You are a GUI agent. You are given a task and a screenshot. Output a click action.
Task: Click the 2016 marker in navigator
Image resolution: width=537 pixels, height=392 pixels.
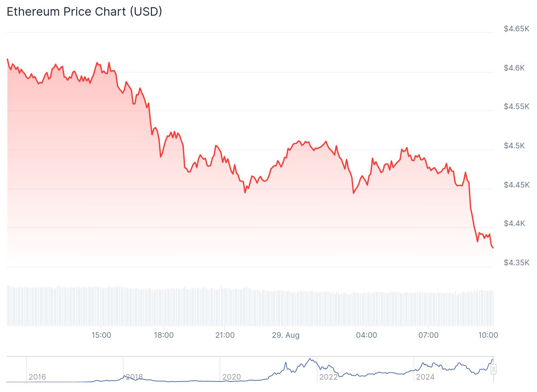tap(37, 377)
